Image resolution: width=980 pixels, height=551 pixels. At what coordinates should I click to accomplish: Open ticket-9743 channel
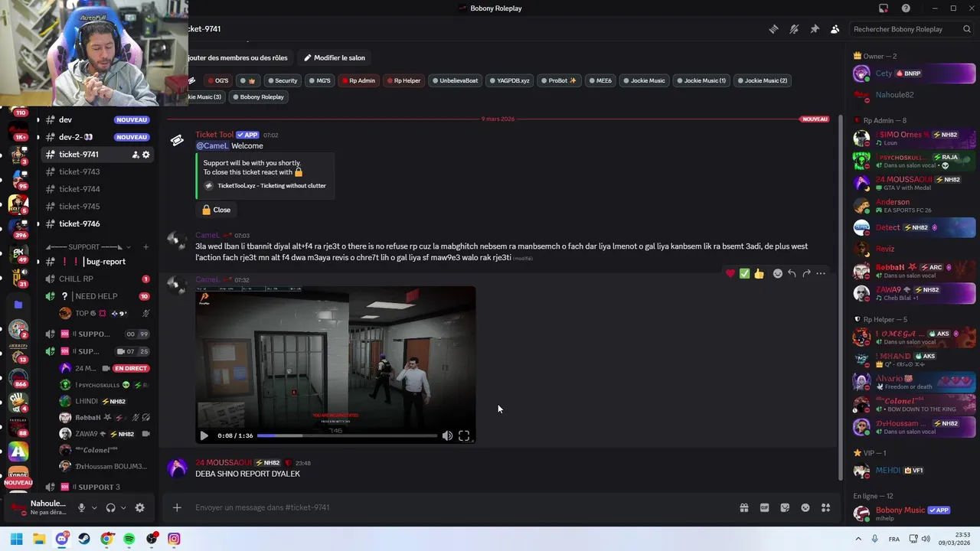tap(97, 171)
